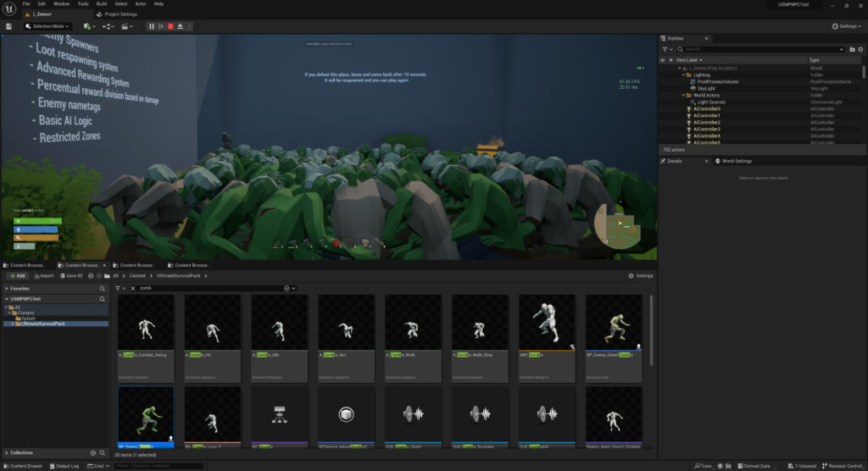Create a new folder in the Outliner
This screenshot has height=471, width=868.
point(852,49)
